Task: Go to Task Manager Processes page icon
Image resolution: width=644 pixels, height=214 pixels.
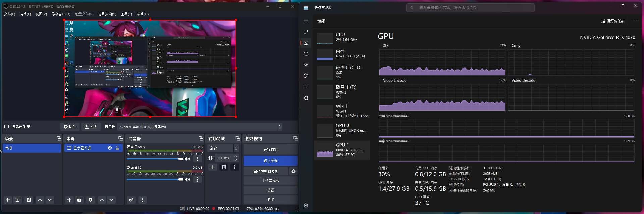Action: pos(306,32)
